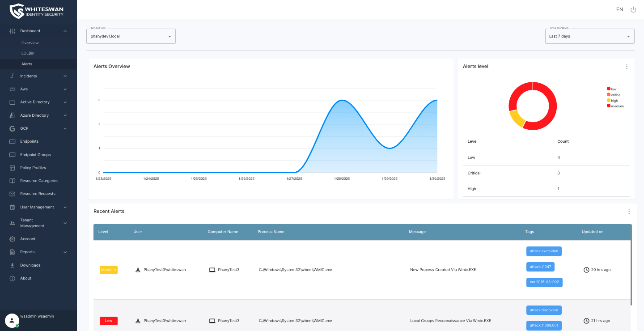
Task: Click the Downloads arrow icon
Action: 13,265
